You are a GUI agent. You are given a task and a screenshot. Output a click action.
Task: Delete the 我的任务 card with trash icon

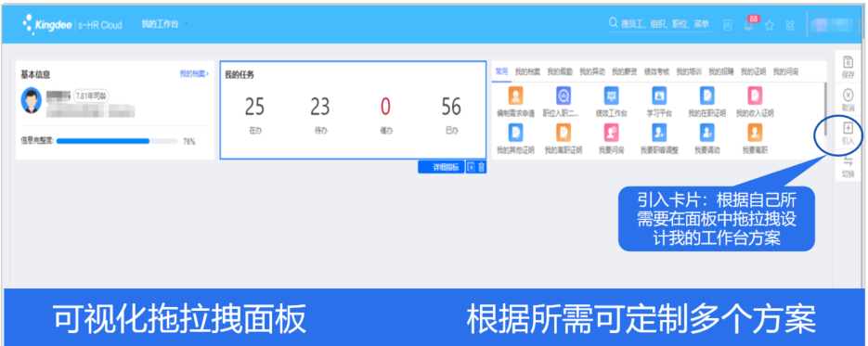[481, 167]
